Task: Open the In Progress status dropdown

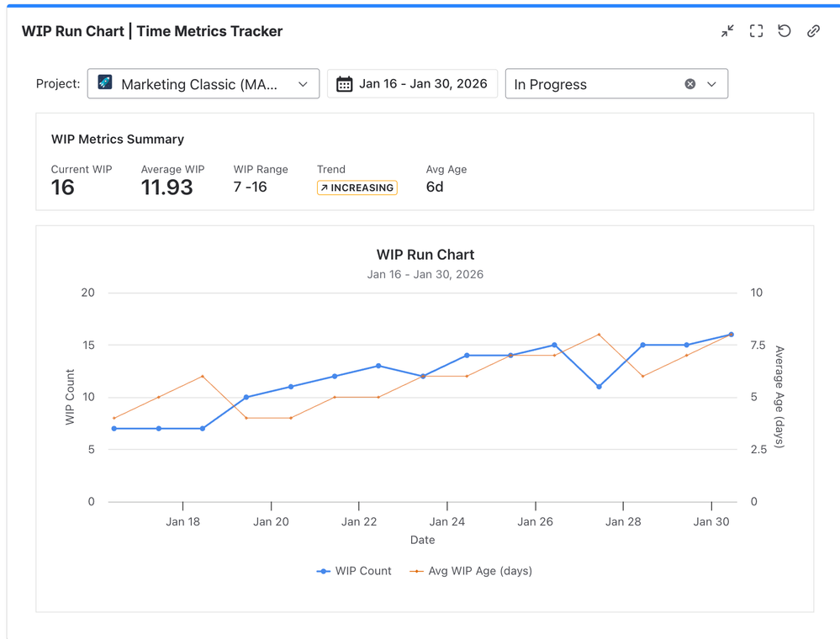Action: [x=616, y=83]
